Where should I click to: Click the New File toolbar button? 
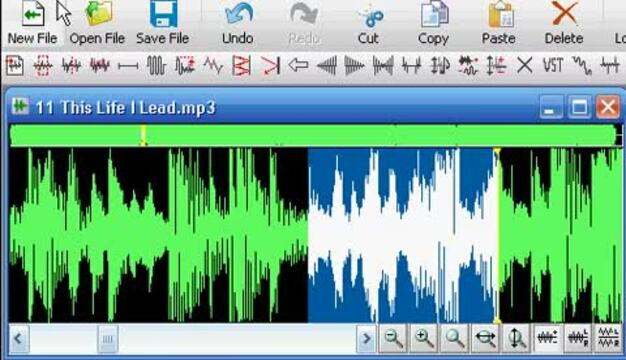pos(32,23)
